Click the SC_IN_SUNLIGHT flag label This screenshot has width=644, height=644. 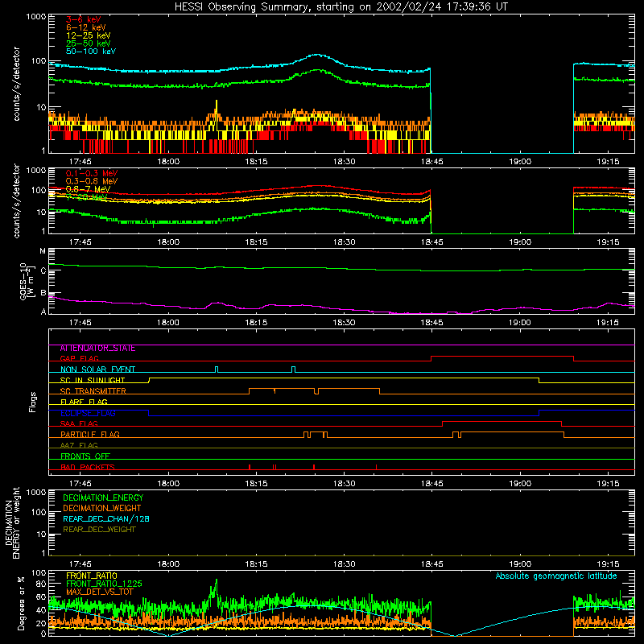[93, 380]
